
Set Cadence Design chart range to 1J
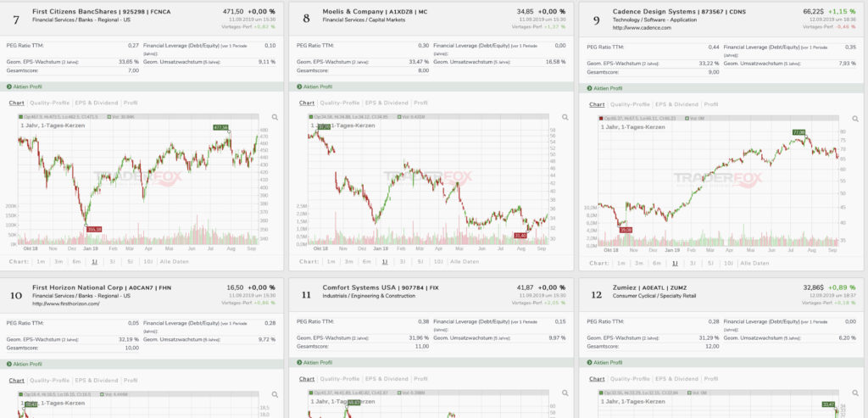675,264
